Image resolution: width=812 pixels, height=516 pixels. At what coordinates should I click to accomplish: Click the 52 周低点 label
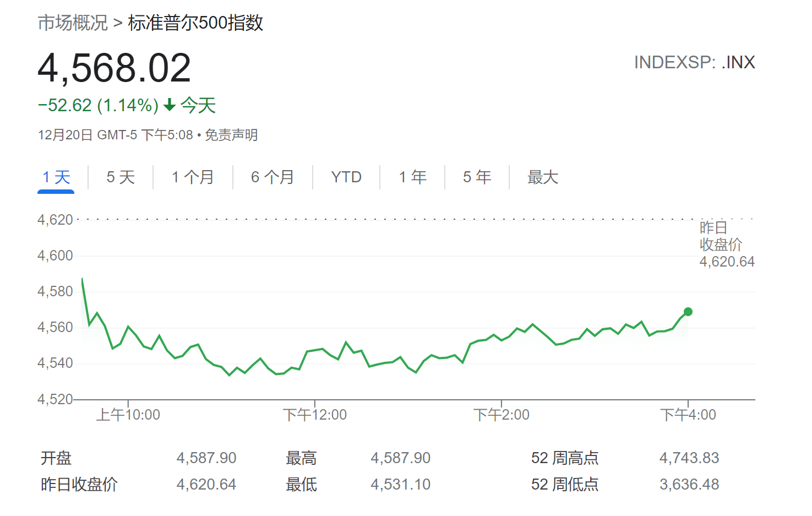coord(565,484)
